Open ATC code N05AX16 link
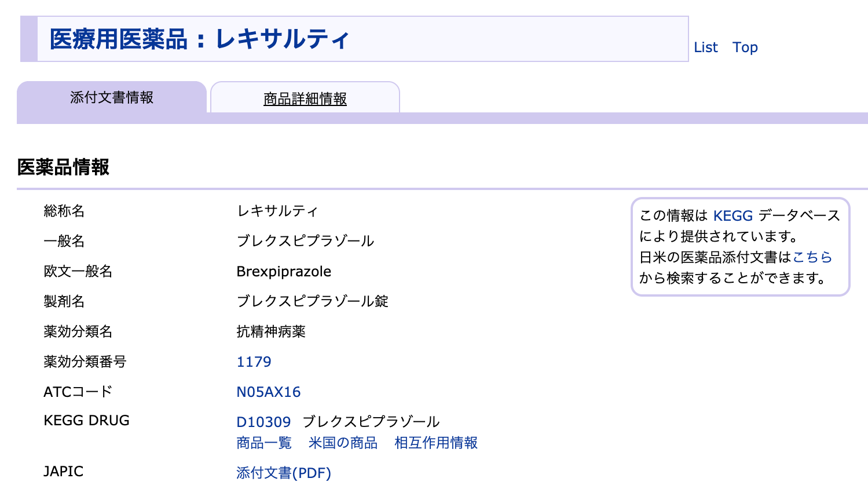This screenshot has height=500, width=868. click(x=269, y=392)
